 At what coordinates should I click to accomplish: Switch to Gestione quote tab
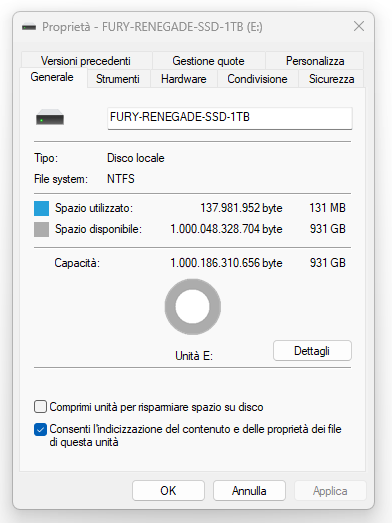209,61
